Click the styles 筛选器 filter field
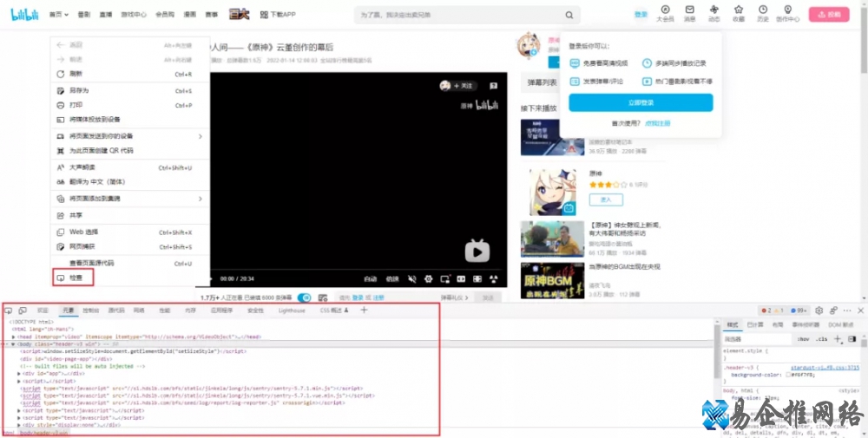This screenshot has width=868, height=438. point(757,339)
